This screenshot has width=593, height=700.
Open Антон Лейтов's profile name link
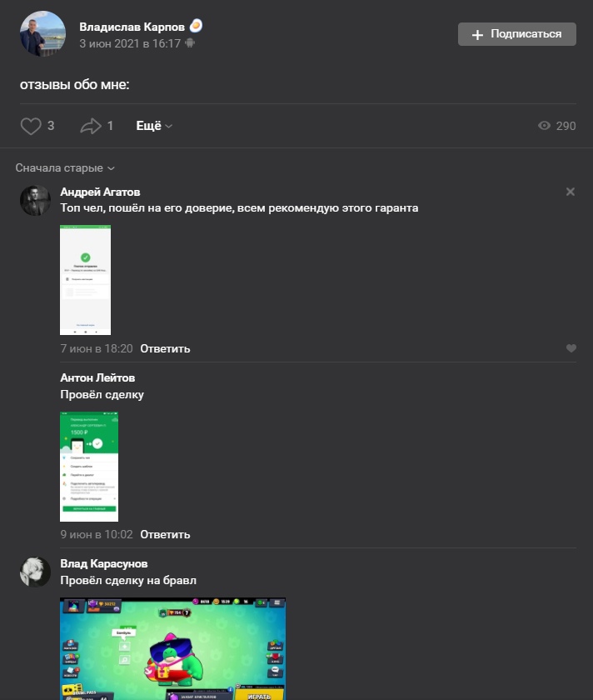tap(97, 377)
